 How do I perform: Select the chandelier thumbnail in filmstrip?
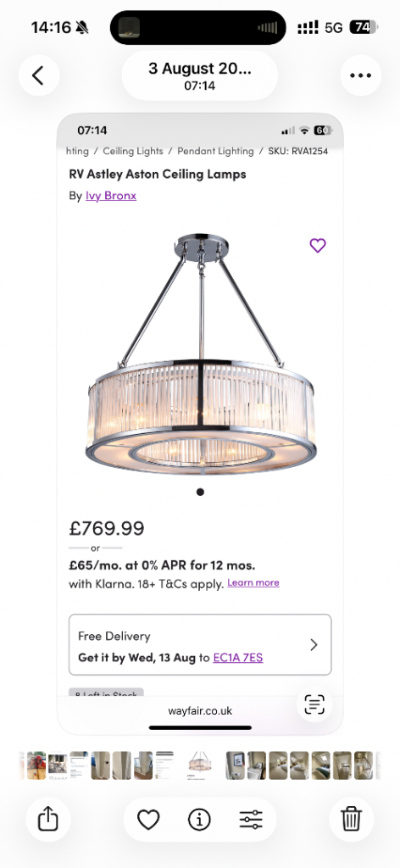199,765
